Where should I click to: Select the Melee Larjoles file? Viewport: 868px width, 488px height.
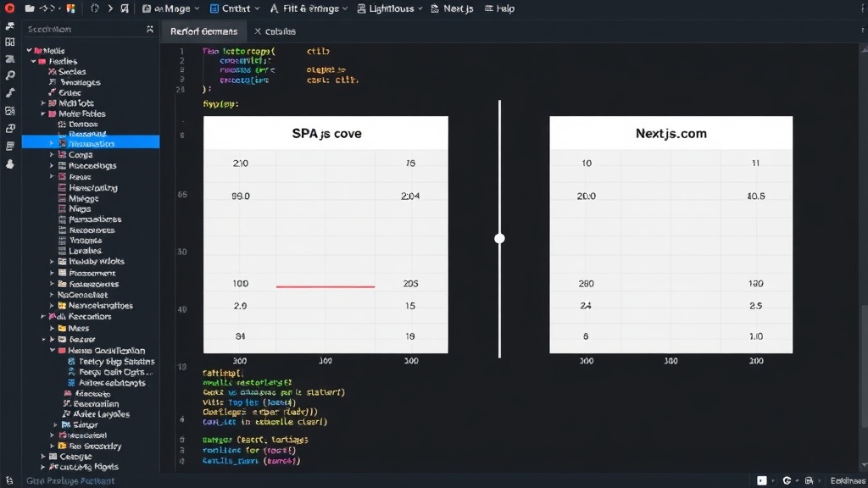pos(97,413)
